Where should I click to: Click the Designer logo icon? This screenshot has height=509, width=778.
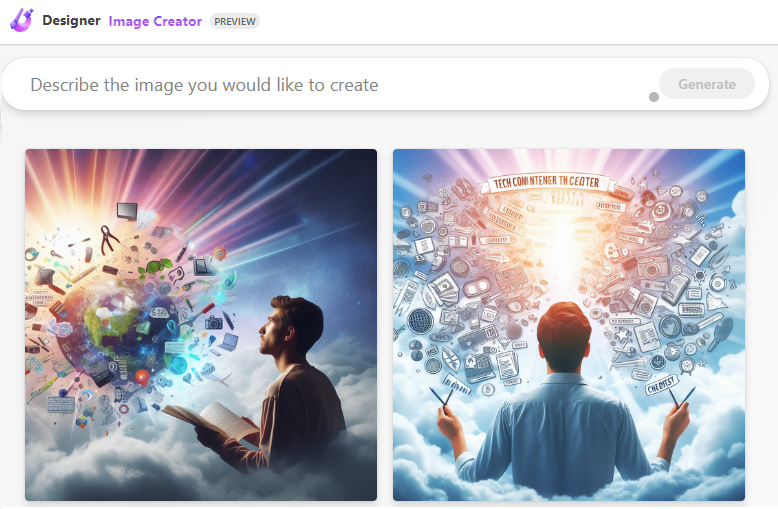22,20
